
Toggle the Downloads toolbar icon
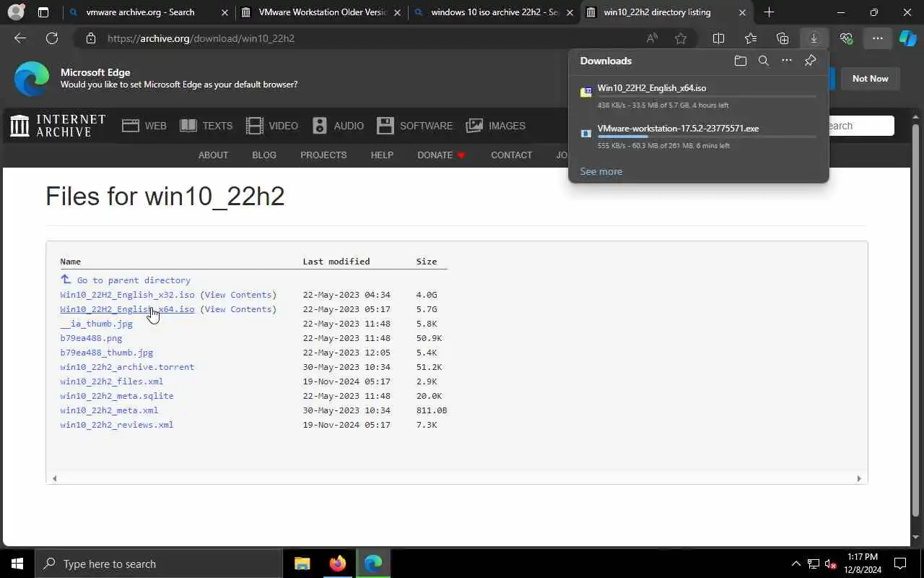coord(814,38)
